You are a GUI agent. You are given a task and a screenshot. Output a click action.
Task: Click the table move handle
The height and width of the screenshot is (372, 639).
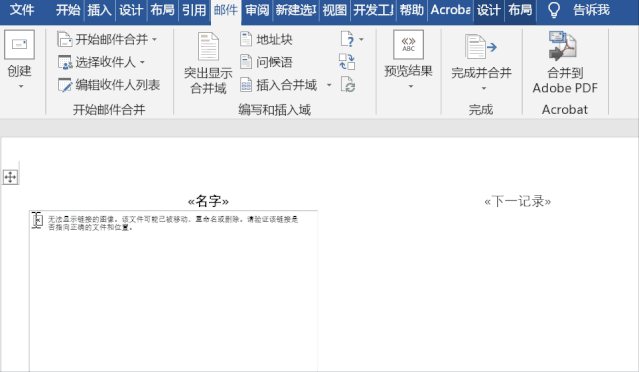tap(10, 177)
